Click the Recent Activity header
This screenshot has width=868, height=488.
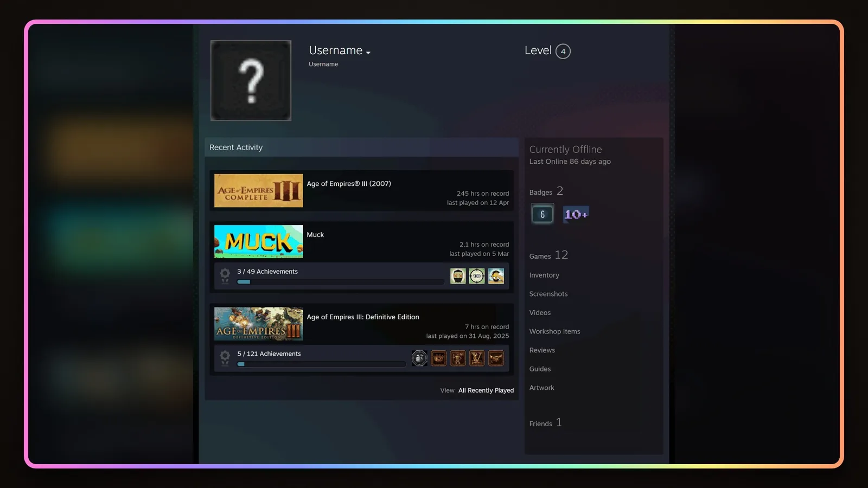236,147
